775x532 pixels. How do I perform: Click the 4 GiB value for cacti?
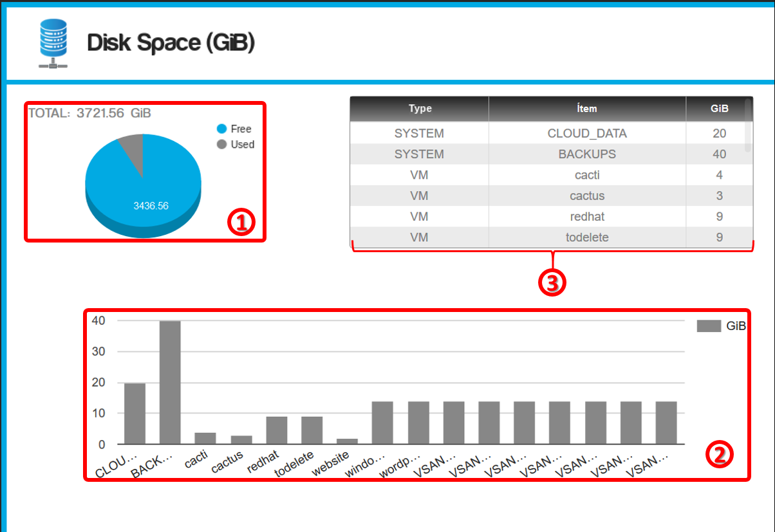pos(719,175)
